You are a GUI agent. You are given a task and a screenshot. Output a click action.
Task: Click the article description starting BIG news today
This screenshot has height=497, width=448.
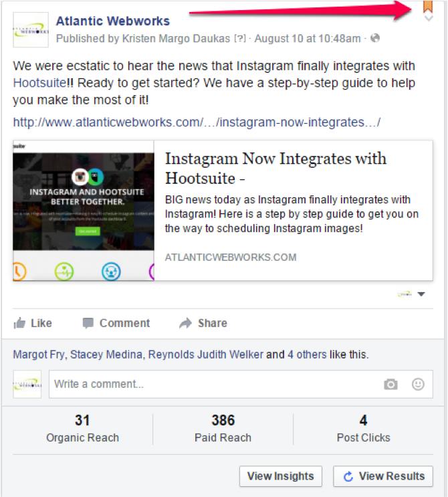point(292,214)
